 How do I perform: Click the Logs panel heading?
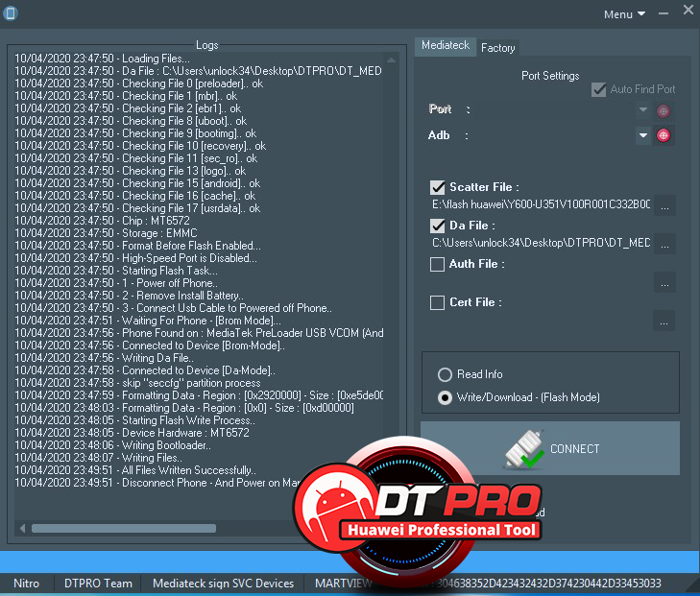pyautogui.click(x=207, y=45)
